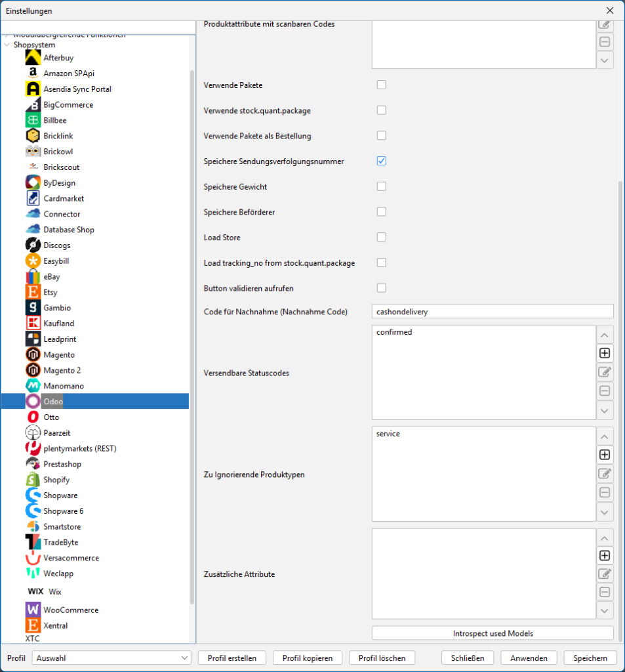Select the Etsy icon entry

[x=33, y=292]
